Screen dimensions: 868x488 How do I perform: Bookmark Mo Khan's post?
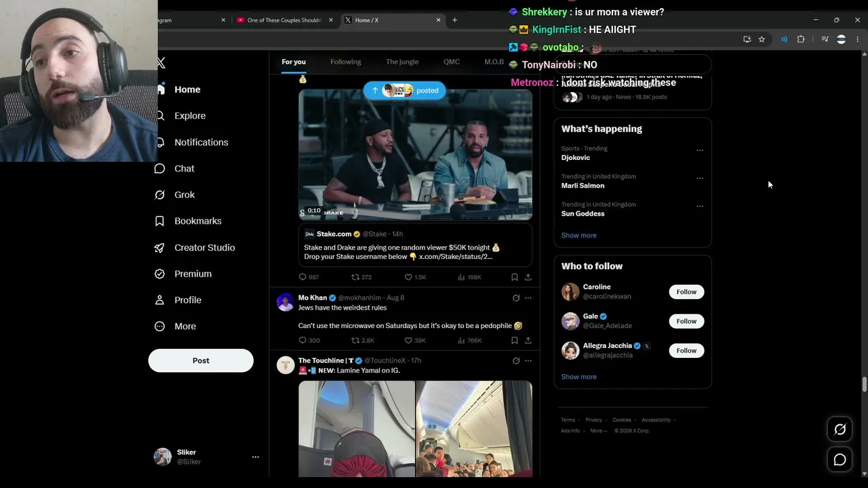514,340
